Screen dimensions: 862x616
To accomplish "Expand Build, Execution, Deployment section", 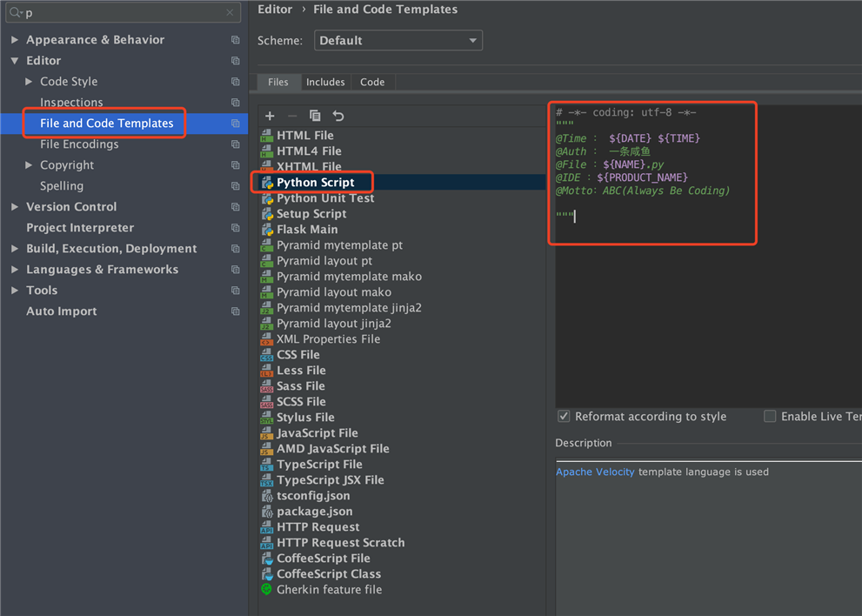I will pyautogui.click(x=15, y=249).
